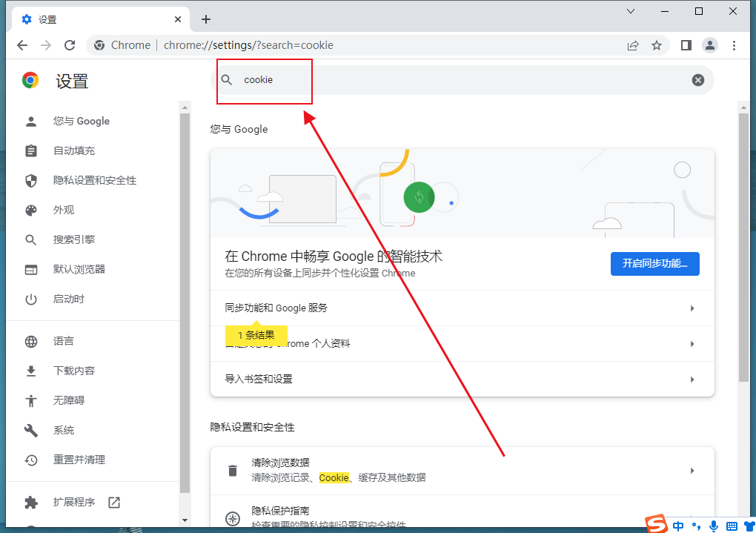The height and width of the screenshot is (533, 756).
Task: Open the 自动填充 sidebar section
Action: [x=74, y=151]
